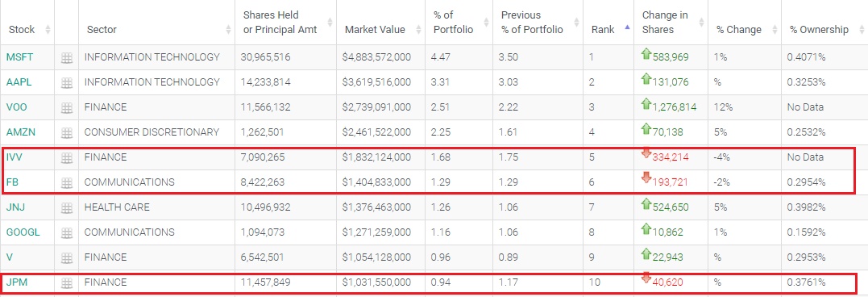Click the grid icon in the AAPL row
Image resolution: width=868 pixels, height=297 pixels.
(x=66, y=82)
